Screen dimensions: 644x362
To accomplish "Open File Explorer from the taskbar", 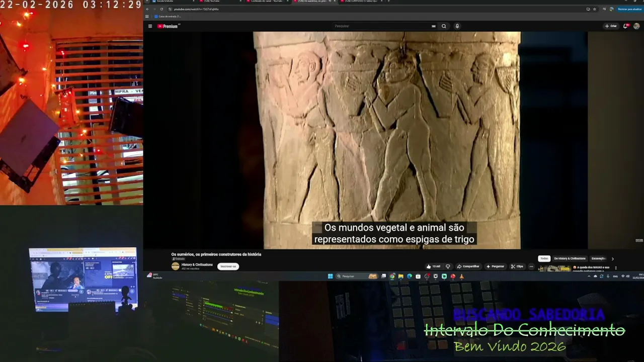I will coord(400,276).
